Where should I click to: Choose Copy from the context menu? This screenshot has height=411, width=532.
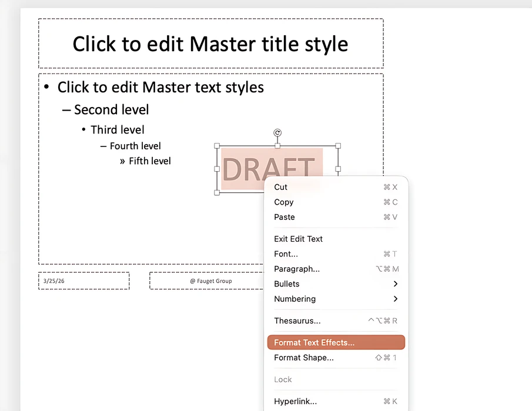pos(284,202)
